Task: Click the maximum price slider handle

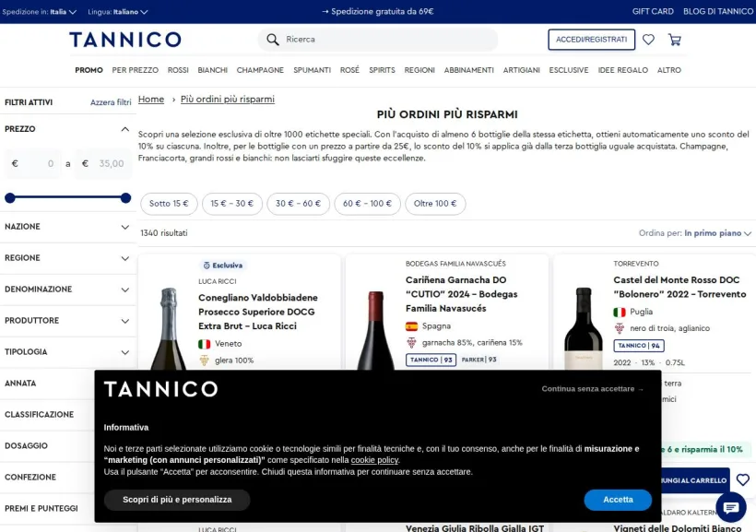Action: [x=125, y=197]
